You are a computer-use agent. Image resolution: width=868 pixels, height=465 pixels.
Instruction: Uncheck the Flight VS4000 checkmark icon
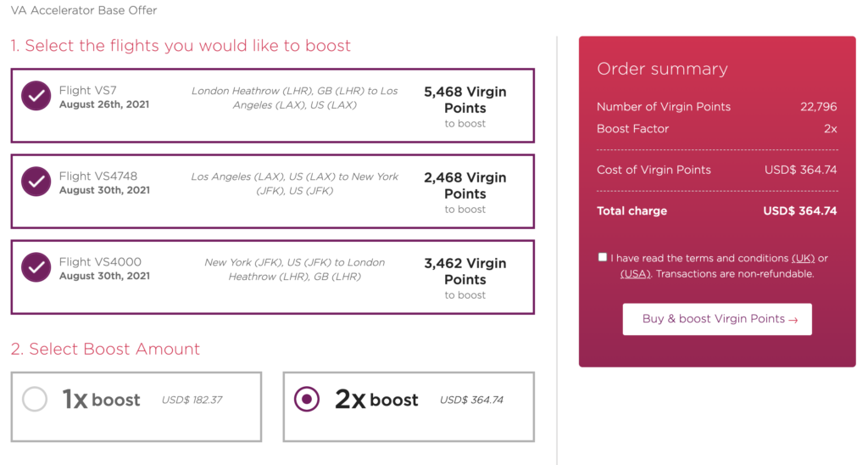click(36, 267)
